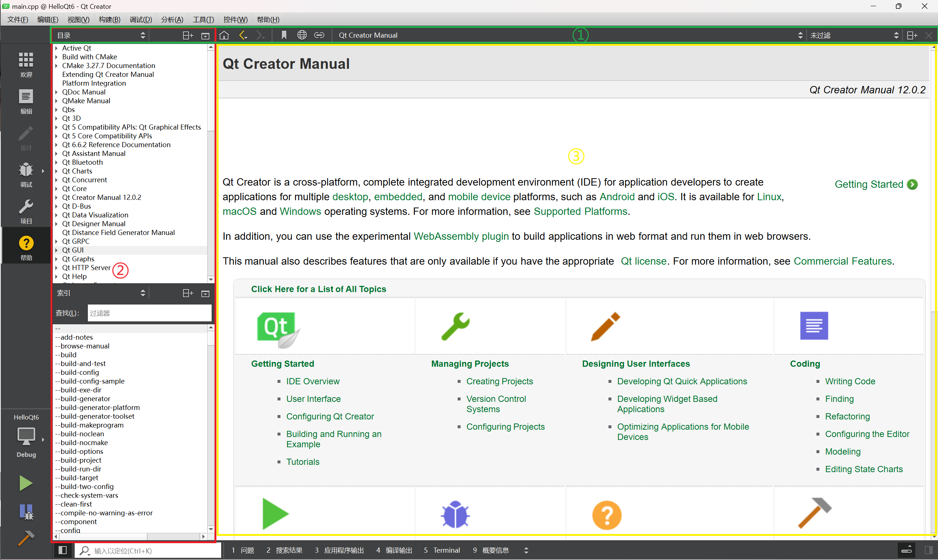Open the 9 概要信息 pane

point(491,550)
